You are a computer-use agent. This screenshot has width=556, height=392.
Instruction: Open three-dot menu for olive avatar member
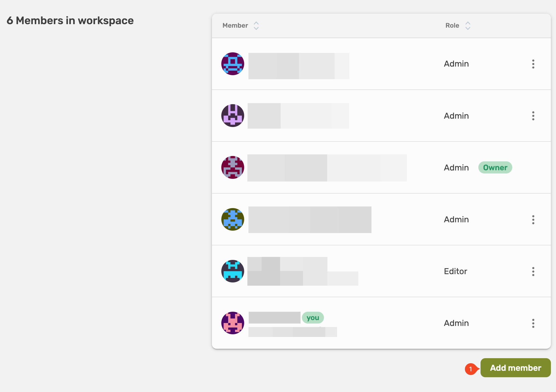click(533, 220)
